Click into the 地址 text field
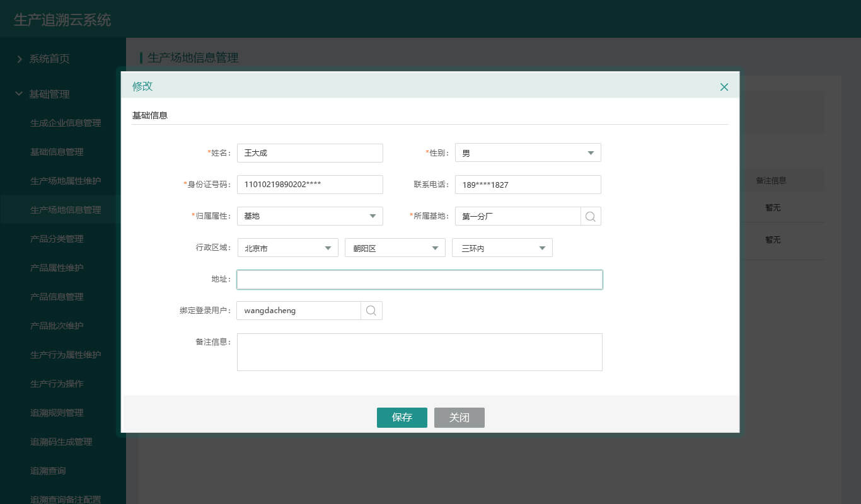 click(419, 280)
